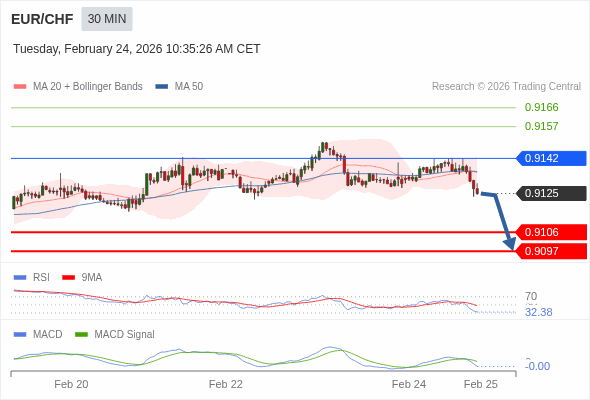Toggle the blue MACD legend swatch
Viewport: 590px width, 400px height.
click(x=20, y=335)
